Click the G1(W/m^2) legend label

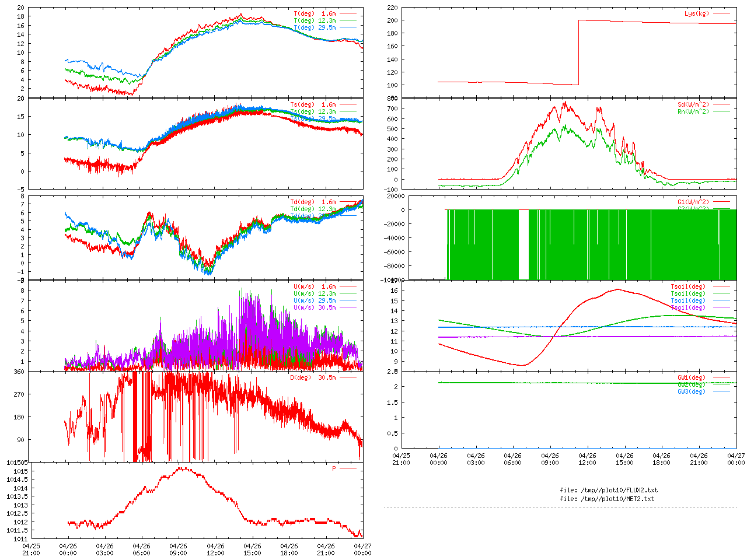pyautogui.click(x=693, y=202)
